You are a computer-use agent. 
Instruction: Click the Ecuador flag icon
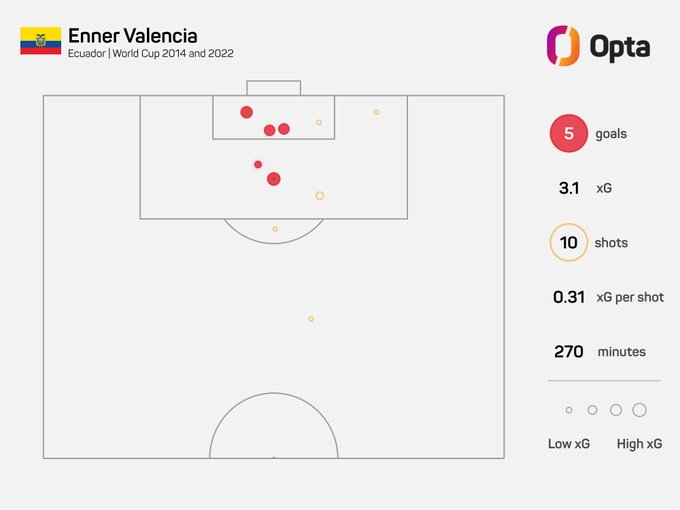(40, 40)
